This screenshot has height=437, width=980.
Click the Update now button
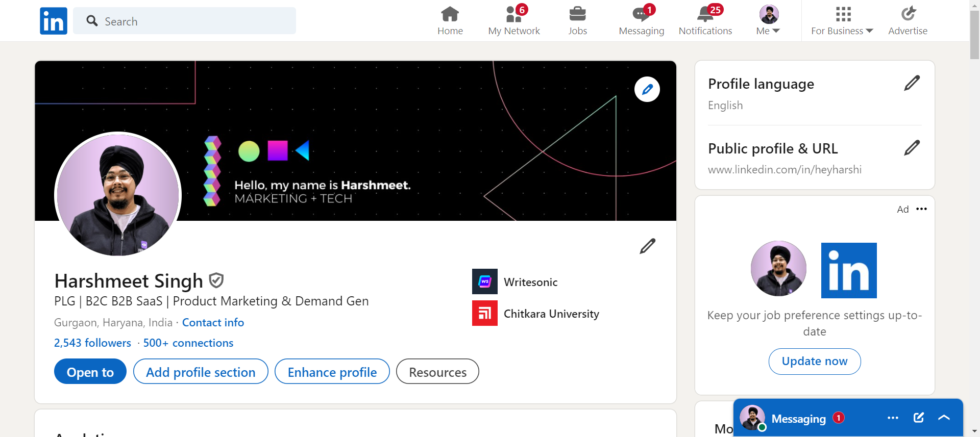815,362
